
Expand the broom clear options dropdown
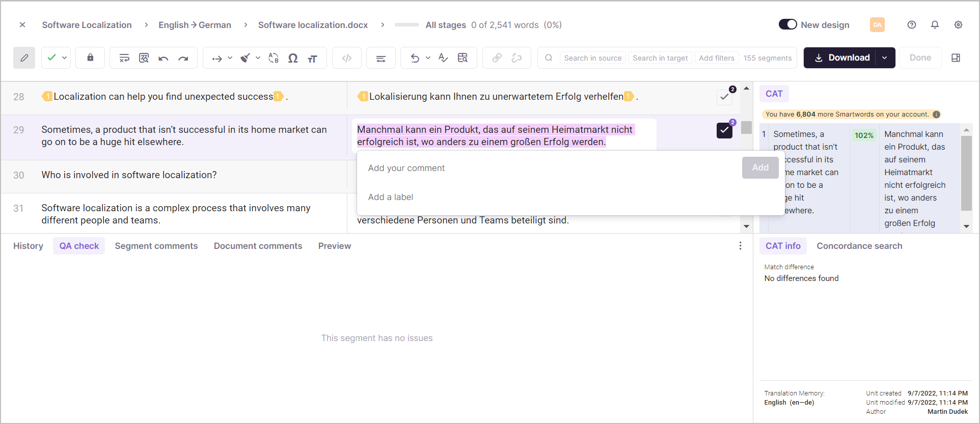click(x=258, y=58)
